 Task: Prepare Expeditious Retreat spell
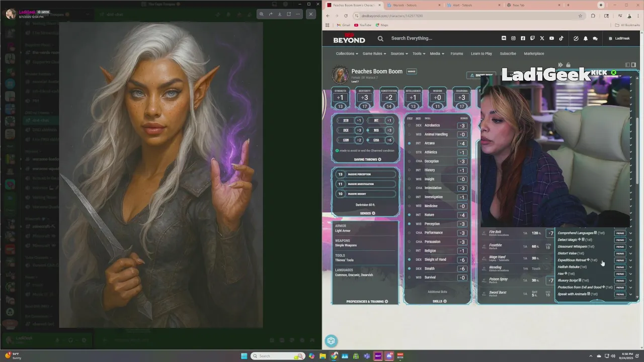click(620, 260)
